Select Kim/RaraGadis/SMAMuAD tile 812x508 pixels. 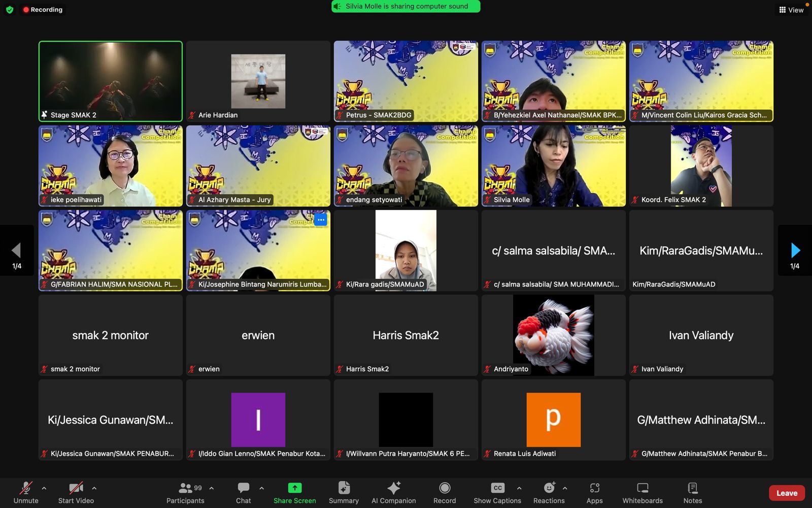(701, 250)
